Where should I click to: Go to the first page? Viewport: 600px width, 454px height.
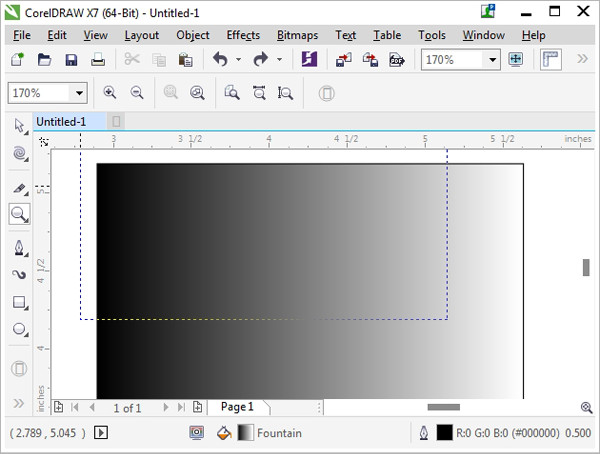point(75,407)
